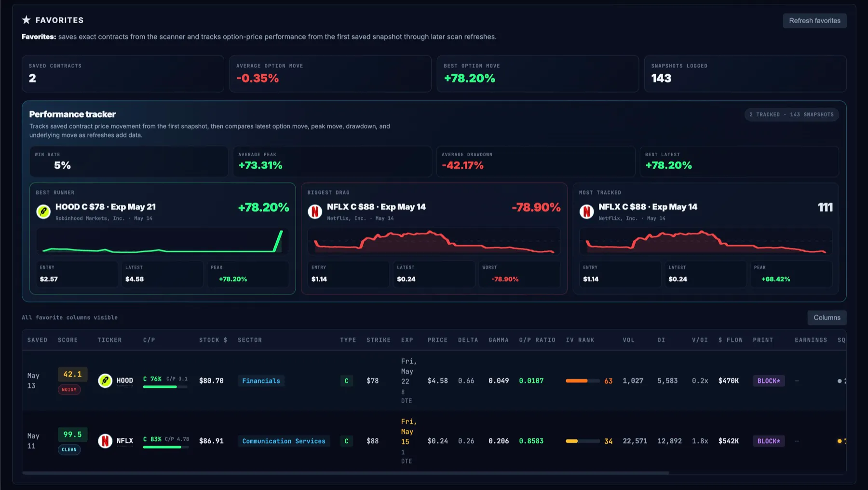
Task: Click Most Tracked count 111
Action: 825,207
